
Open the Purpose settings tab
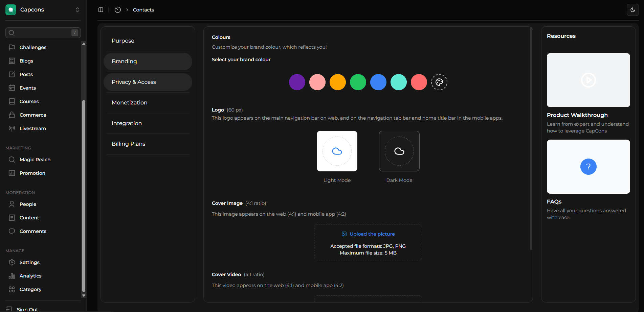(148, 41)
